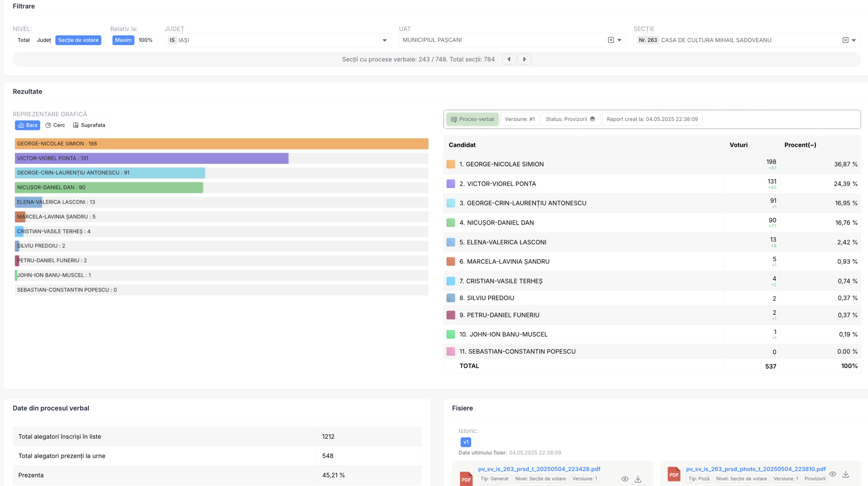This screenshot has height=486, width=868.
Task: Switch chart to Cerc view
Action: 55,125
